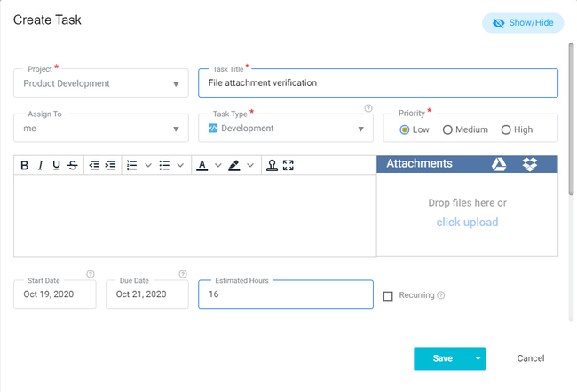Click the Save button

coord(442,358)
